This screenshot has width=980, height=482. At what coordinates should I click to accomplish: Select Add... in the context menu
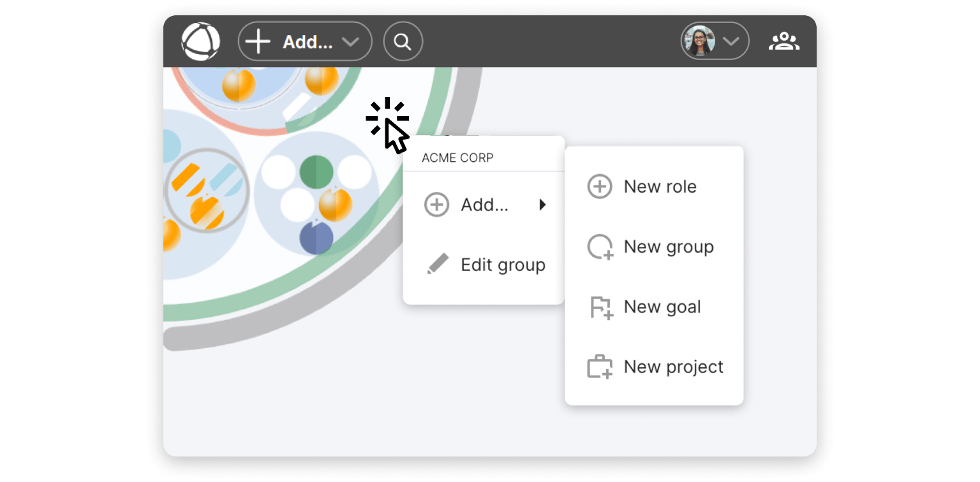click(484, 205)
